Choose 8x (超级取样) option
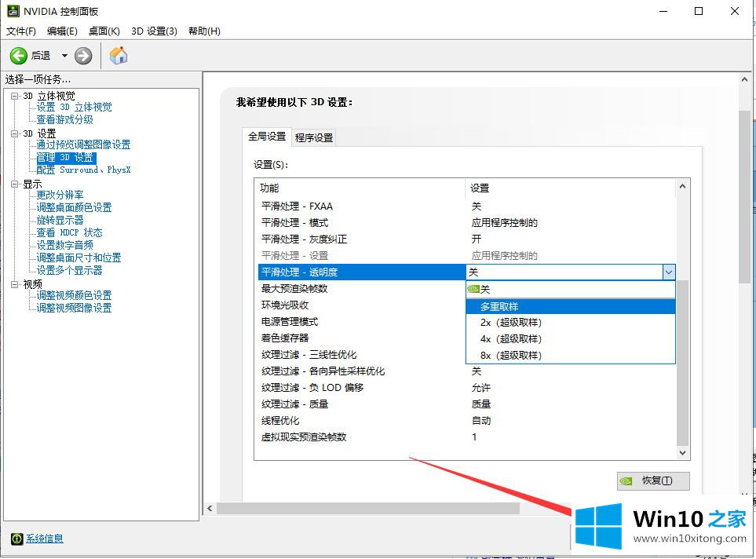 [x=571, y=356]
